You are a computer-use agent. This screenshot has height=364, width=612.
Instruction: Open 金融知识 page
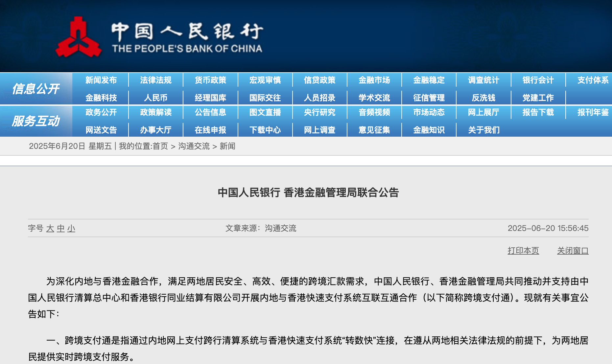(429, 130)
